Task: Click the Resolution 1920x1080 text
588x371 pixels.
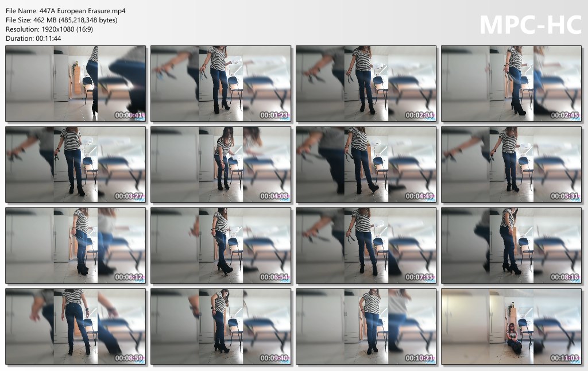Action: pos(49,29)
